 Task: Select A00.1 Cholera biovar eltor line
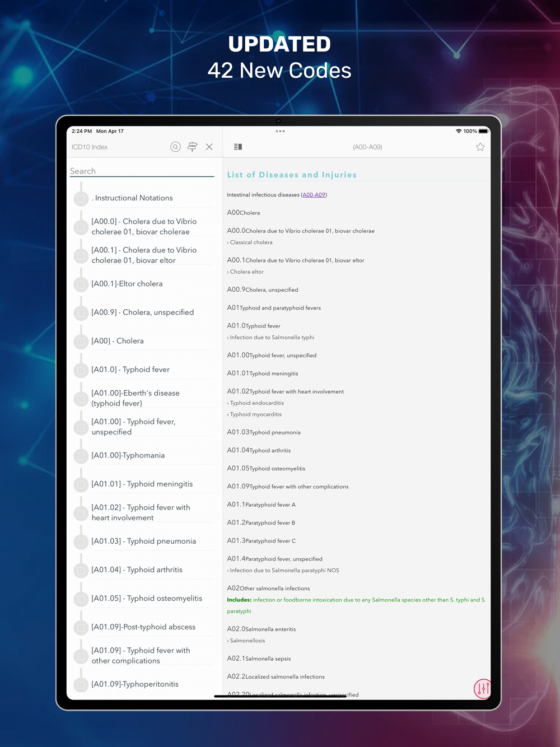coord(296,260)
